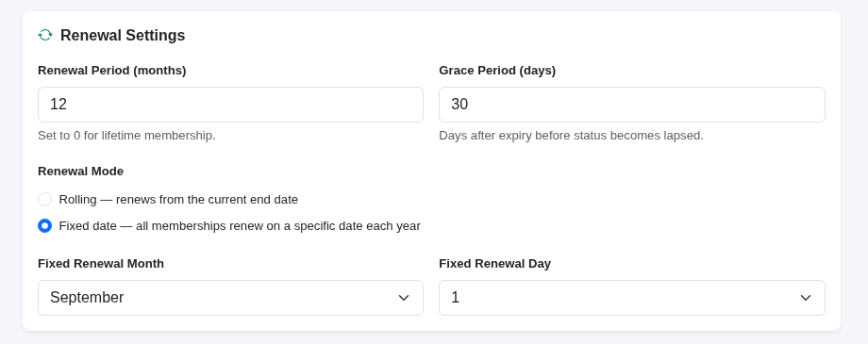Click 'Days after expiry before status becomes lapsed.' hint
Screen dimensions: 868x344
click(x=571, y=136)
